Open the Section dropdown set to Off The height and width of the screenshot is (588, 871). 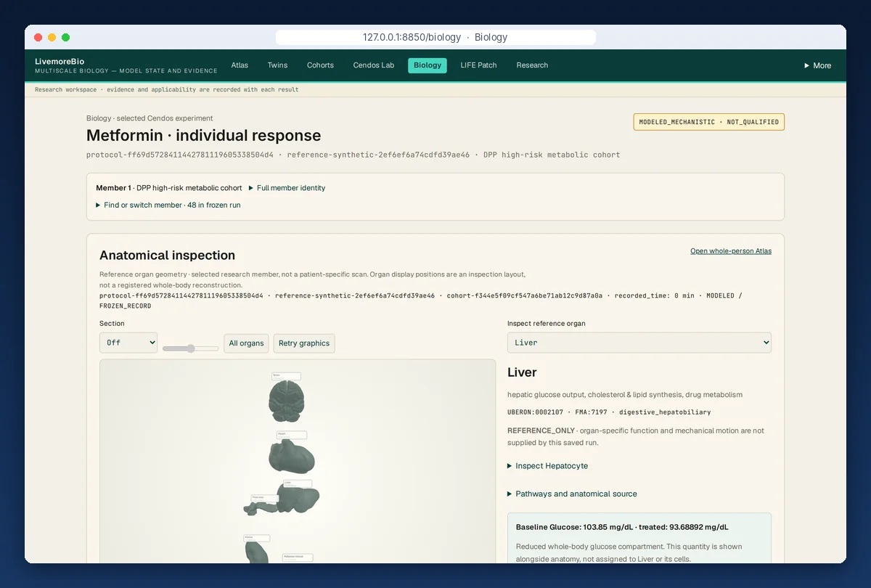[x=128, y=343]
